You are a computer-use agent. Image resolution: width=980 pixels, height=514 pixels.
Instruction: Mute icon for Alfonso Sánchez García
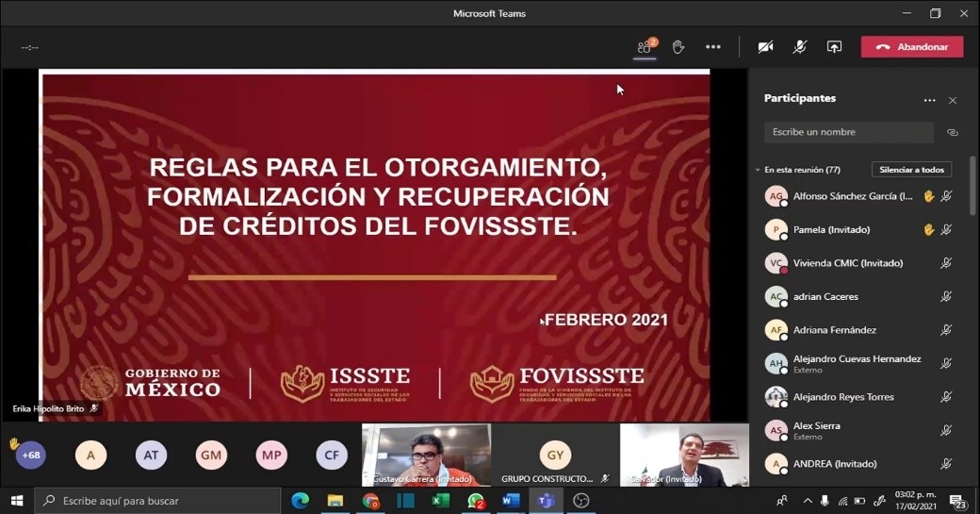(x=947, y=196)
